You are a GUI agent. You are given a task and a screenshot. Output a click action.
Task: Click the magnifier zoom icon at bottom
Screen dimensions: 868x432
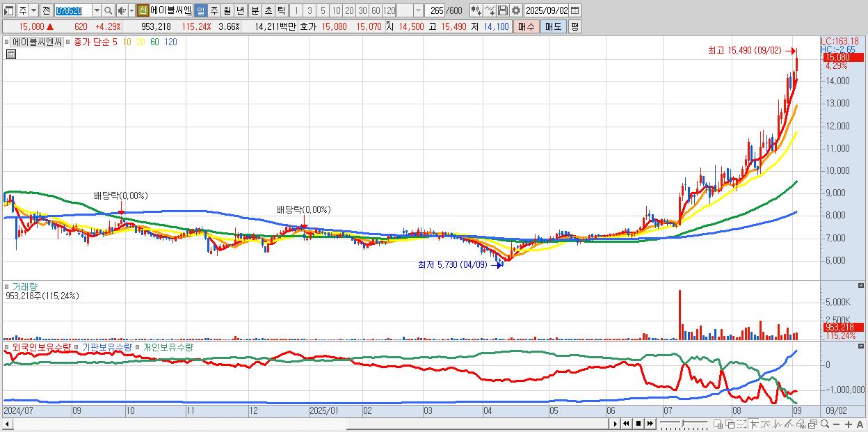(x=825, y=424)
